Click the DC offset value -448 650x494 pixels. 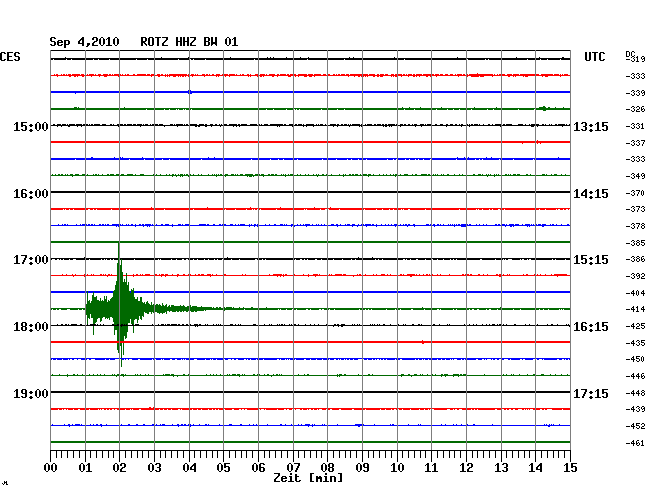tap(635, 393)
